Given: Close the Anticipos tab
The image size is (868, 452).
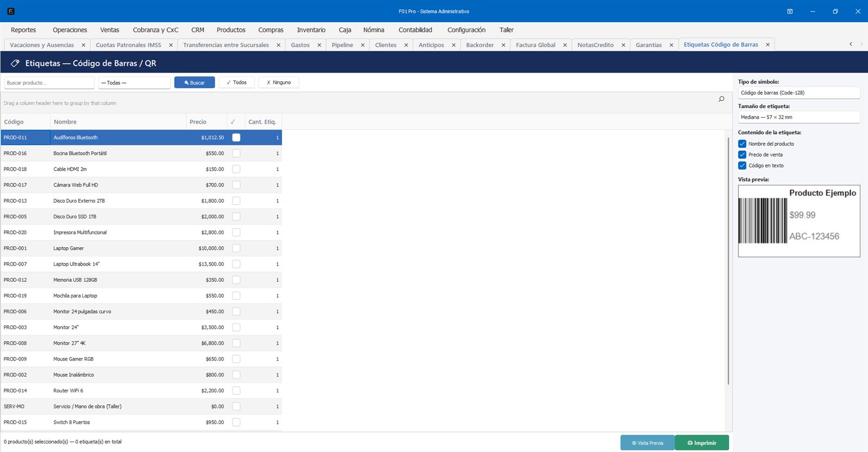Looking at the screenshot, I should 454,45.
